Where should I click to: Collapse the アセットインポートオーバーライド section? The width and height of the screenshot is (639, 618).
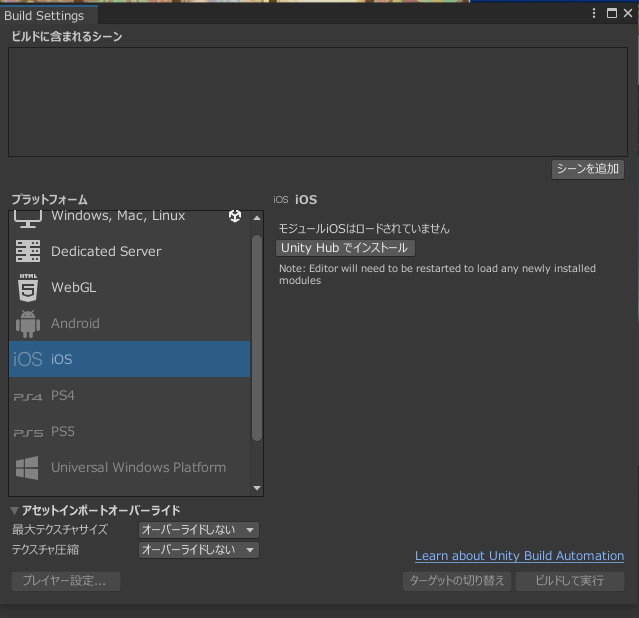click(15, 511)
